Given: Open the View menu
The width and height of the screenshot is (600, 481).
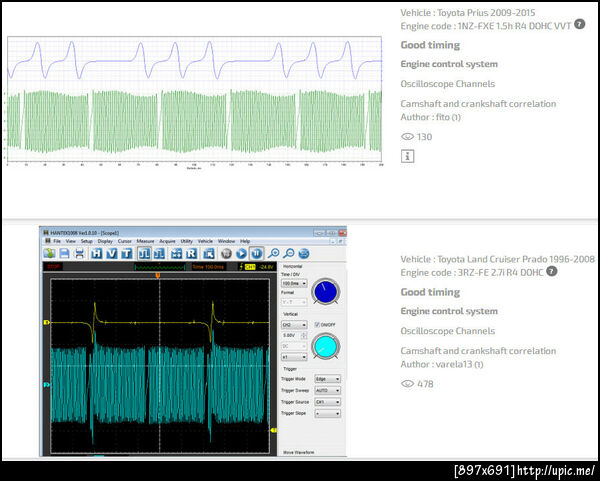Looking at the screenshot, I should tap(70, 241).
